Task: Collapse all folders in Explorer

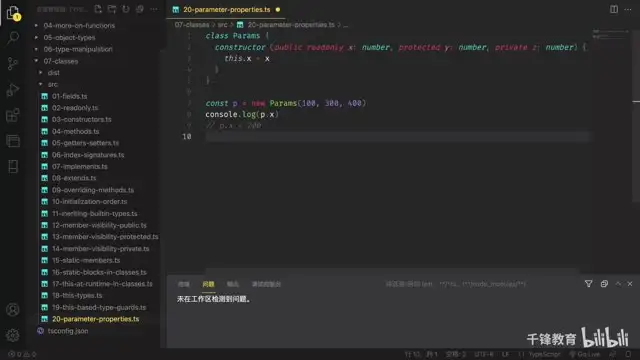Action: pyautogui.click(x=140, y=9)
